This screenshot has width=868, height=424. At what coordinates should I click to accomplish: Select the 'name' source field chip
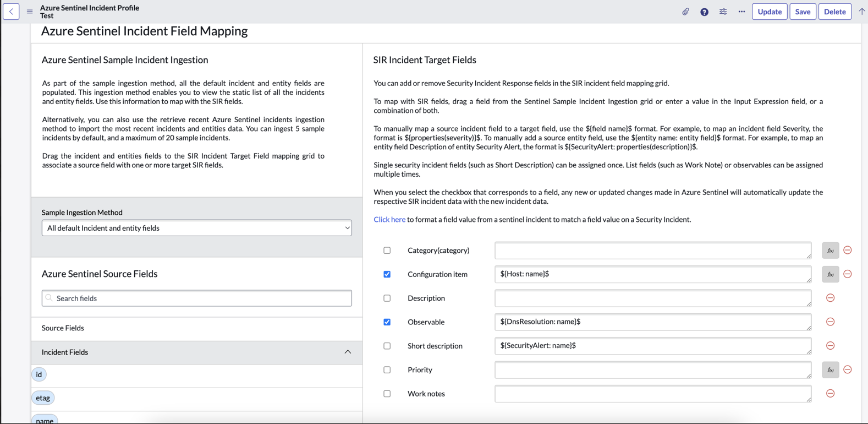(45, 420)
